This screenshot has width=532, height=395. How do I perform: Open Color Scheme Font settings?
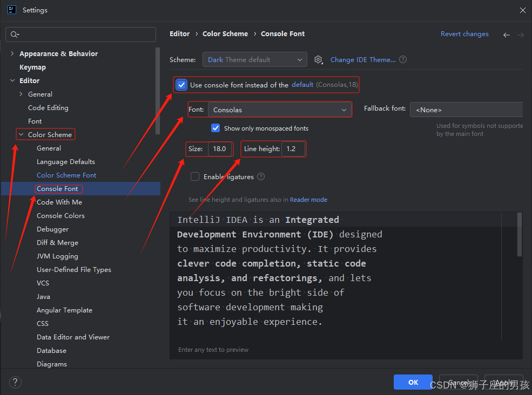(x=66, y=175)
